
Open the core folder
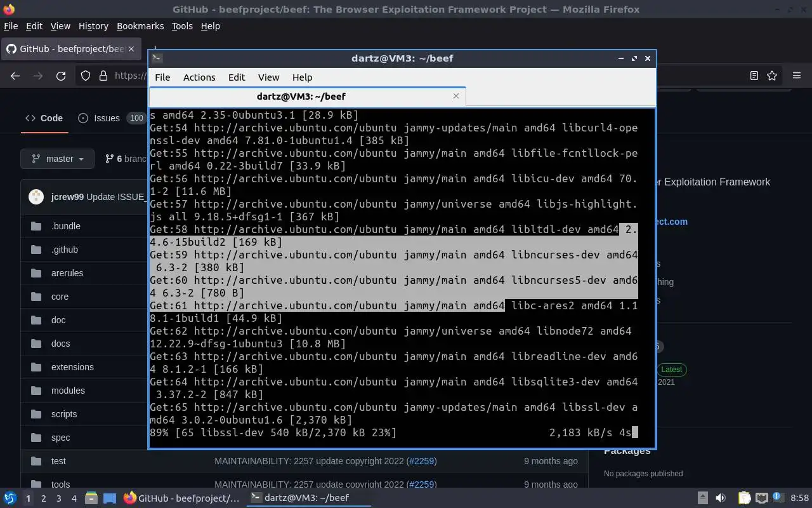point(60,297)
